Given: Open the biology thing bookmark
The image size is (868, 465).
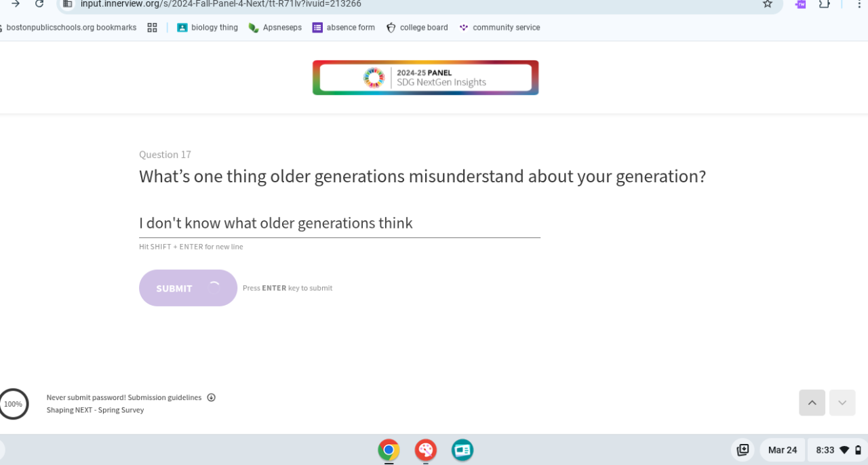Looking at the screenshot, I should click(x=208, y=28).
